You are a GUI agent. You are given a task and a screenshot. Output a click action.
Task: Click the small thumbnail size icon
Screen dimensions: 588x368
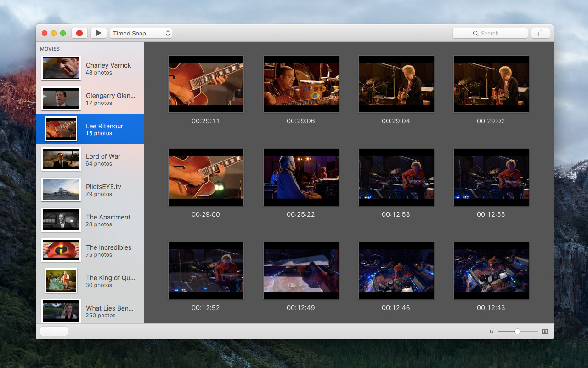492,331
